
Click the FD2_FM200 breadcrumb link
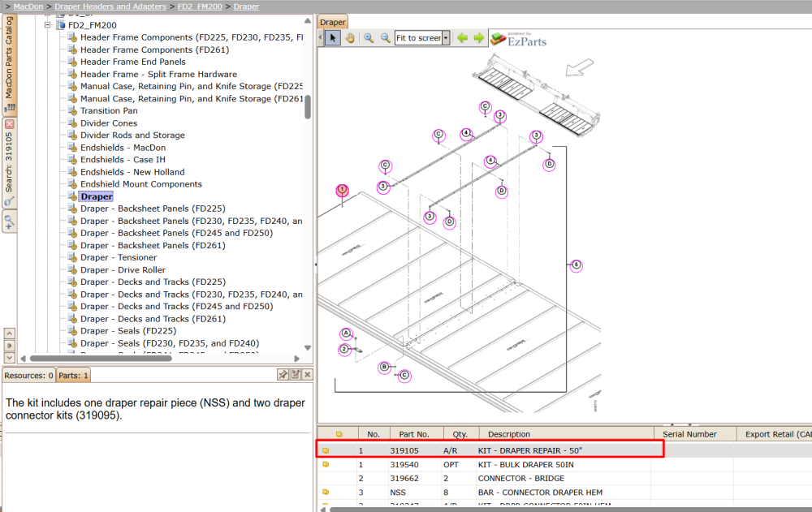click(x=200, y=6)
